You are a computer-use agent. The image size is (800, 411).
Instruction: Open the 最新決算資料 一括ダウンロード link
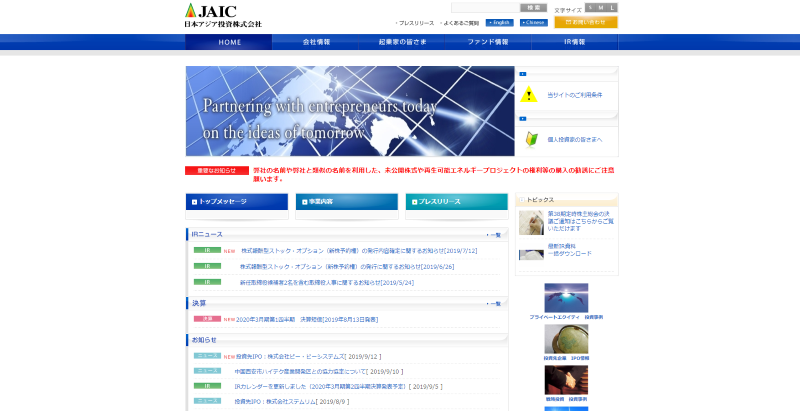570,250
